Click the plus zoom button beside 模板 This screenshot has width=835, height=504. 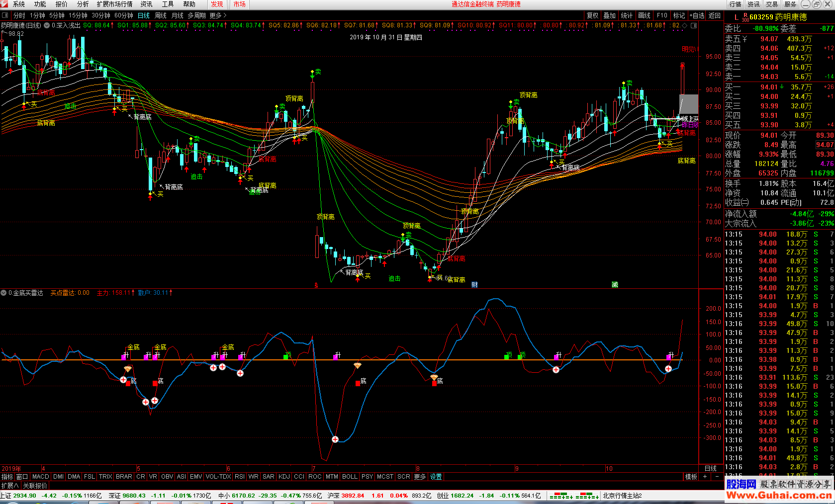705,476
